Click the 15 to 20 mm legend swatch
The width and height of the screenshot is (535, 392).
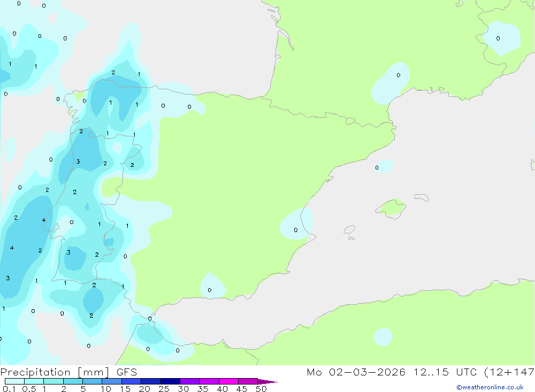(x=132, y=381)
